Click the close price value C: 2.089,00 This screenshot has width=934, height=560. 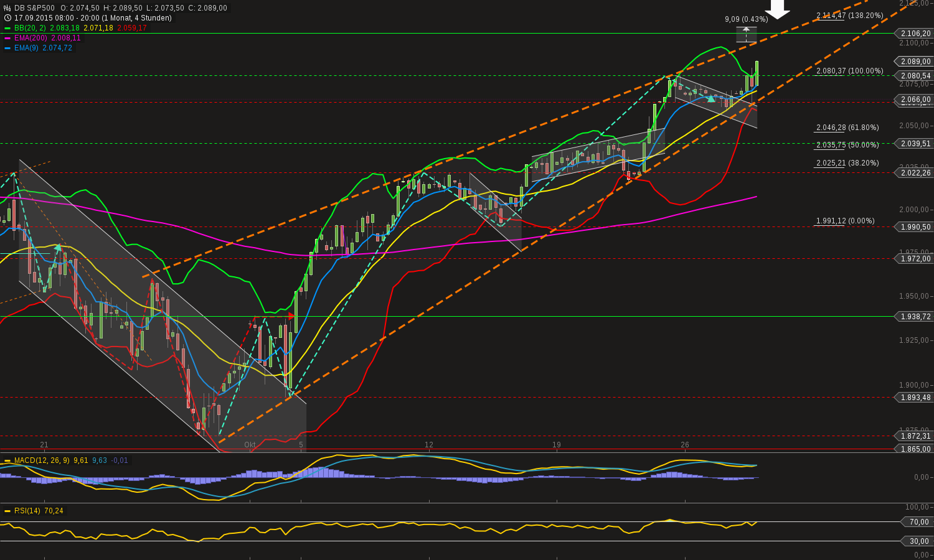pyautogui.click(x=208, y=8)
